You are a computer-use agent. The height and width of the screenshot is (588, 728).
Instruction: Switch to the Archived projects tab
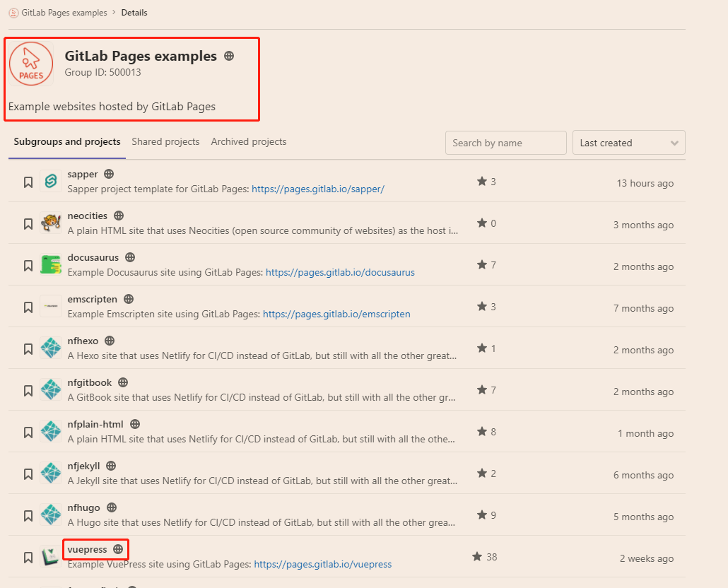[248, 141]
